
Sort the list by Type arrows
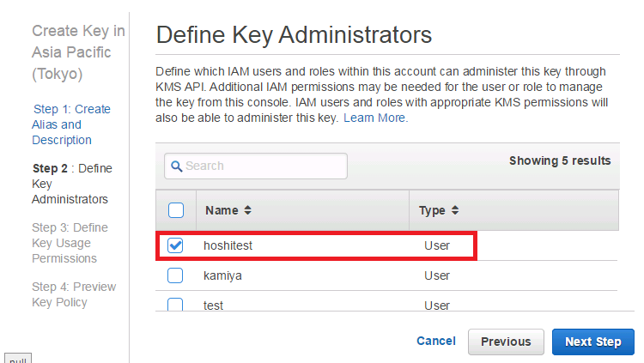point(454,210)
